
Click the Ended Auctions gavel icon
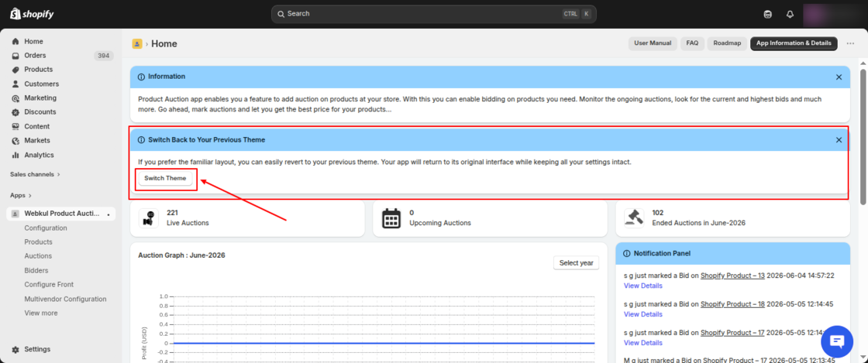(x=634, y=217)
